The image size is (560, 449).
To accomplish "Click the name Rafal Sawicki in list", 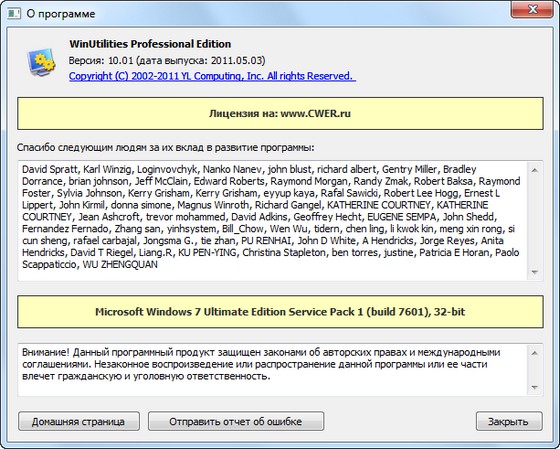I will tap(349, 193).
